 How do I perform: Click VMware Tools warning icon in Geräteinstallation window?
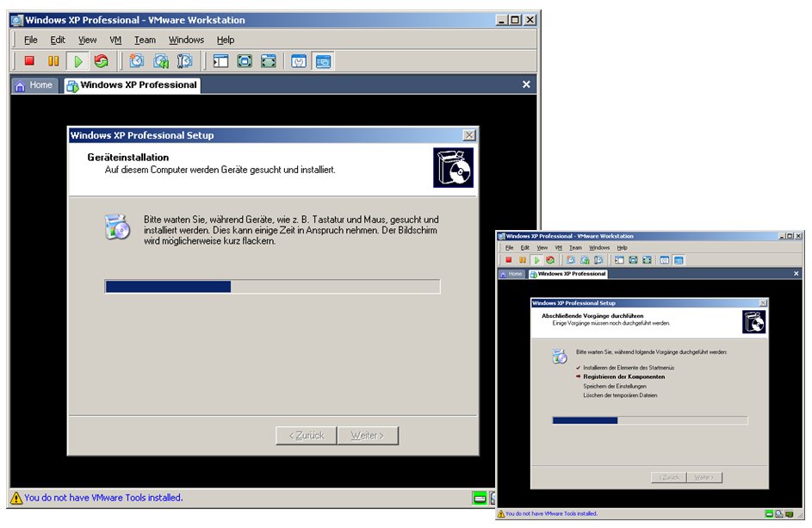point(16,498)
